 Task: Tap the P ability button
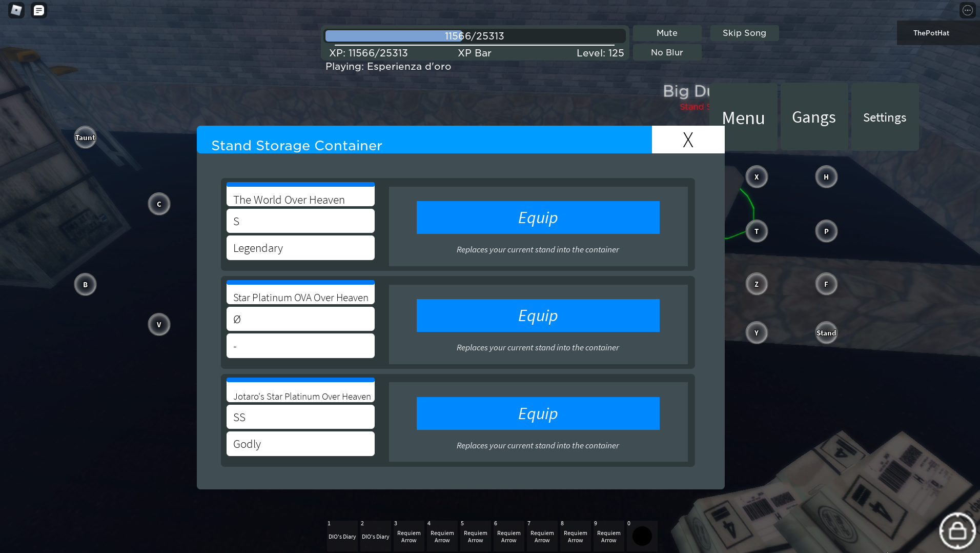tap(826, 231)
